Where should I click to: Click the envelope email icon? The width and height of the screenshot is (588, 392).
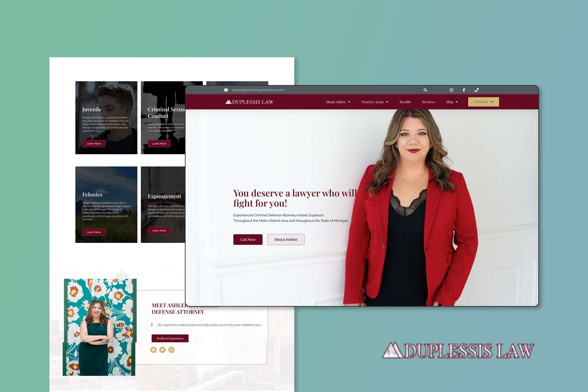tap(226, 90)
